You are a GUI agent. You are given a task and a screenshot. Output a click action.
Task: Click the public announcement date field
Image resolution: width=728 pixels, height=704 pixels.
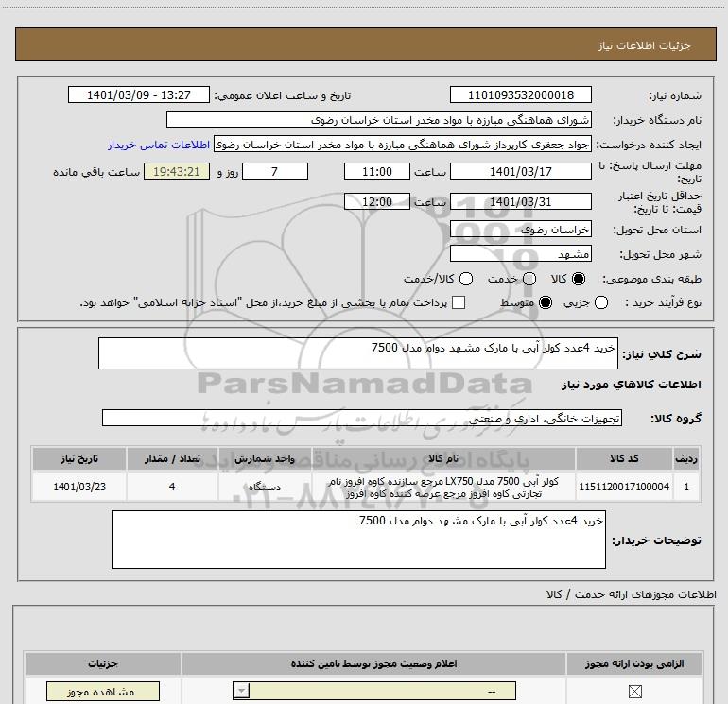pyautogui.click(x=139, y=95)
